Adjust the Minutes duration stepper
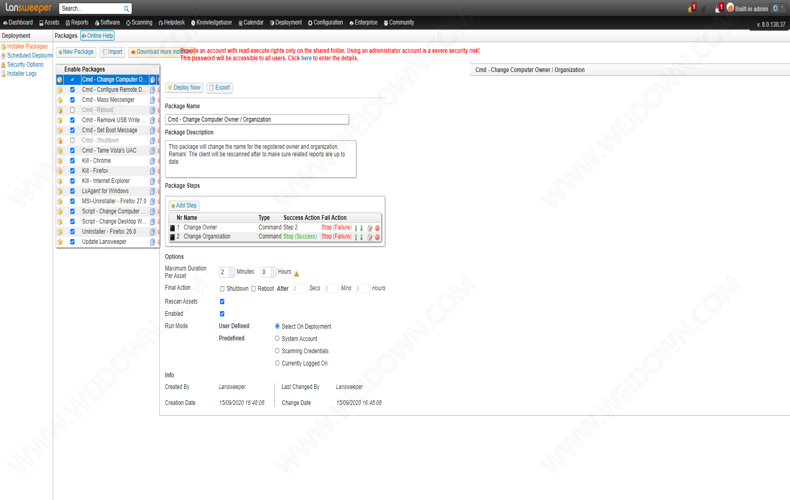The width and height of the screenshot is (790, 500). coord(232,272)
